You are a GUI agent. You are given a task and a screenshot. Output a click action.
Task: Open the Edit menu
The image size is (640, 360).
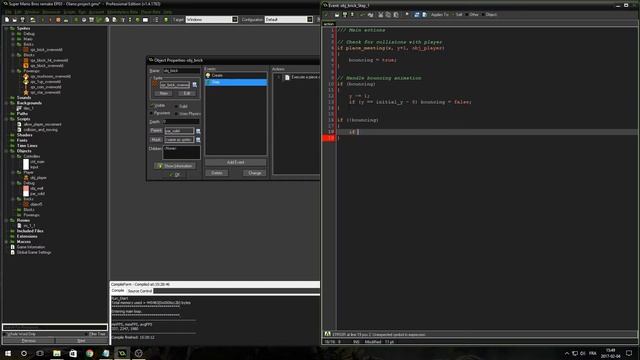point(18,12)
